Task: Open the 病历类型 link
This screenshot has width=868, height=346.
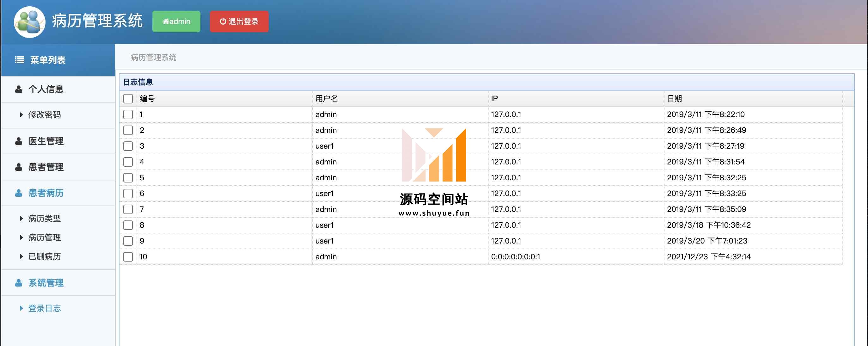Action: pyautogui.click(x=45, y=219)
